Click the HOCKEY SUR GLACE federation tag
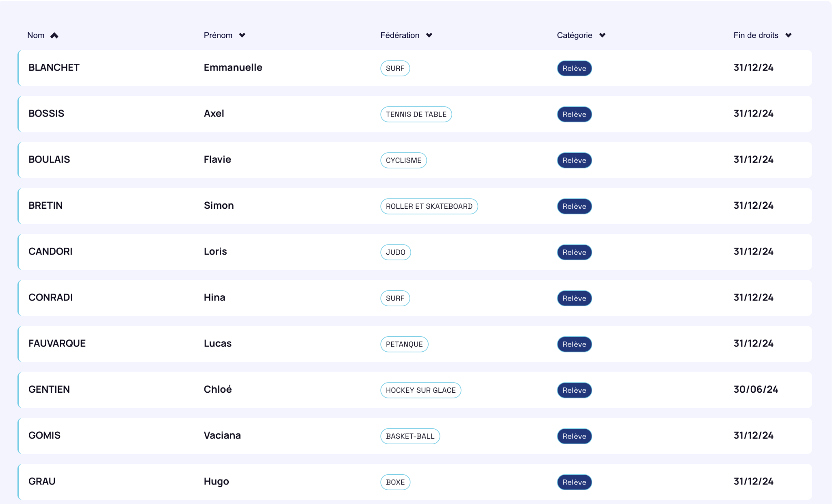 pyautogui.click(x=420, y=390)
